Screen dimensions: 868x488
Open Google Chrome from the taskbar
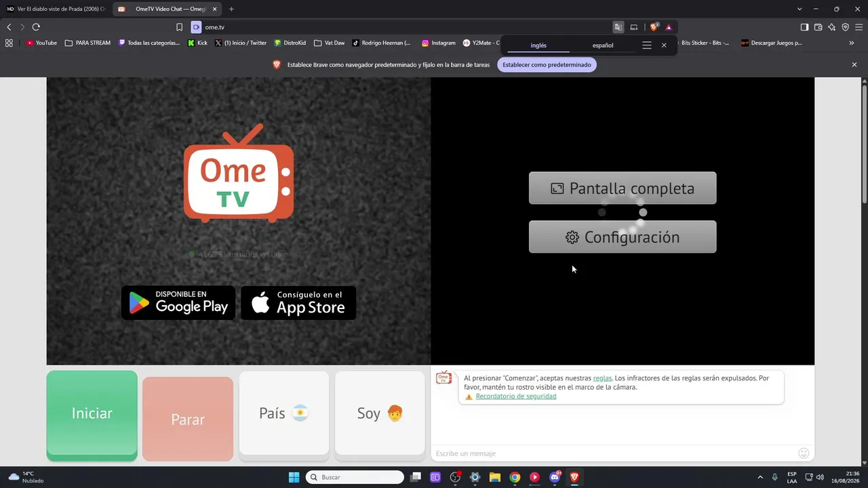click(515, 477)
